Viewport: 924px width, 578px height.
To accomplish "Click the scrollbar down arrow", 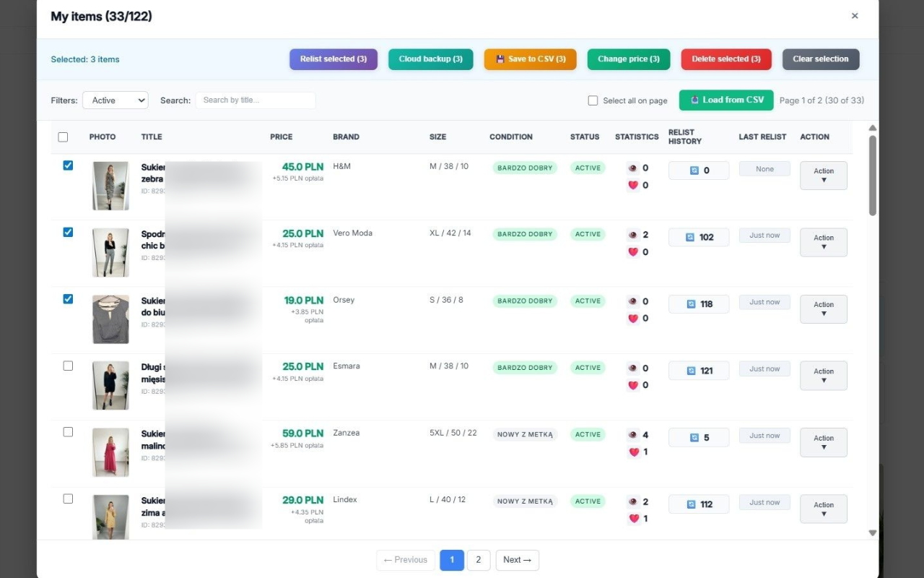I will click(872, 533).
